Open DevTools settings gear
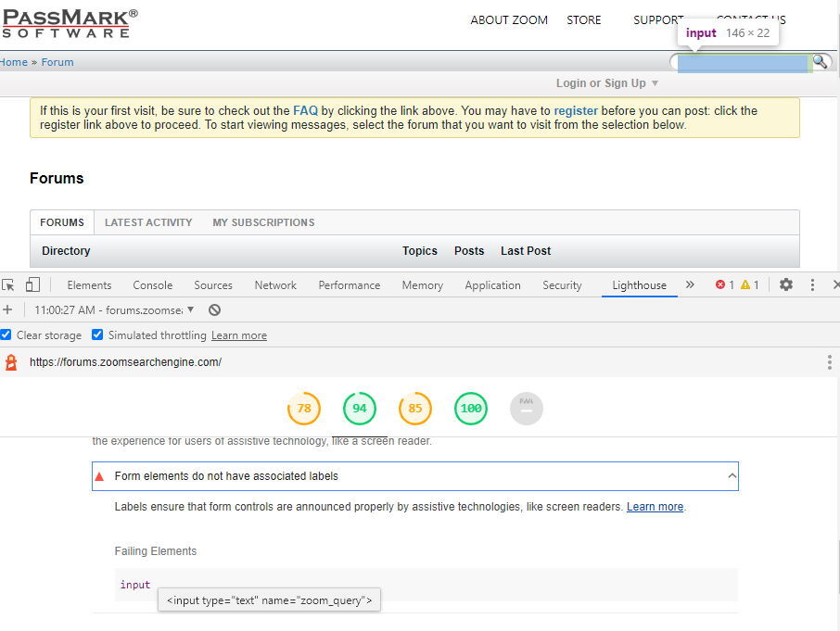840x631 pixels. pyautogui.click(x=786, y=284)
